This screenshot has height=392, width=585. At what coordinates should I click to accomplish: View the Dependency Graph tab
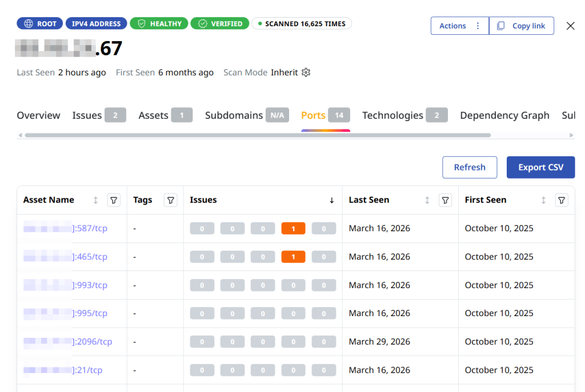[x=504, y=115]
